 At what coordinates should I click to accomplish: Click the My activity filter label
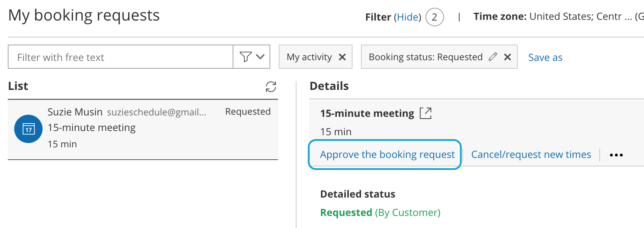(309, 57)
